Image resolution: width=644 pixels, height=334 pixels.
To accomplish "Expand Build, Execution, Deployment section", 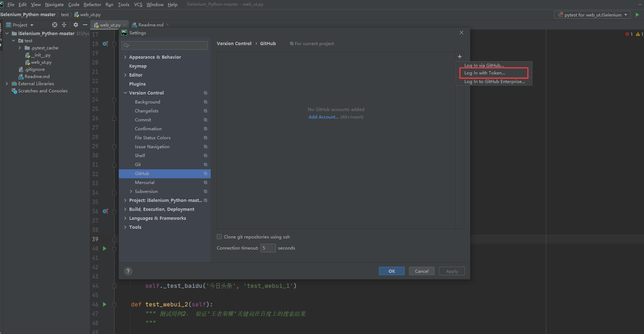I will 125,209.
